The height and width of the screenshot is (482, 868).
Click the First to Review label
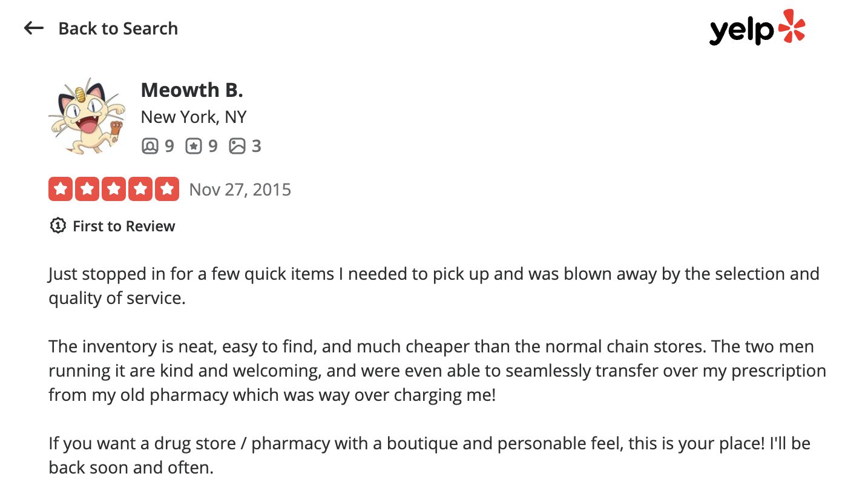coord(123,226)
